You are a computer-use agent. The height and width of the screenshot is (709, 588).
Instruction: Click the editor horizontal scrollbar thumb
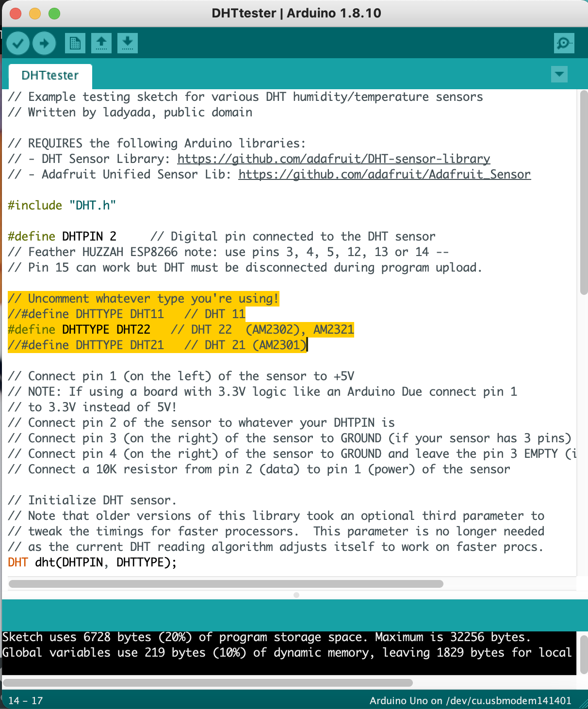(226, 583)
